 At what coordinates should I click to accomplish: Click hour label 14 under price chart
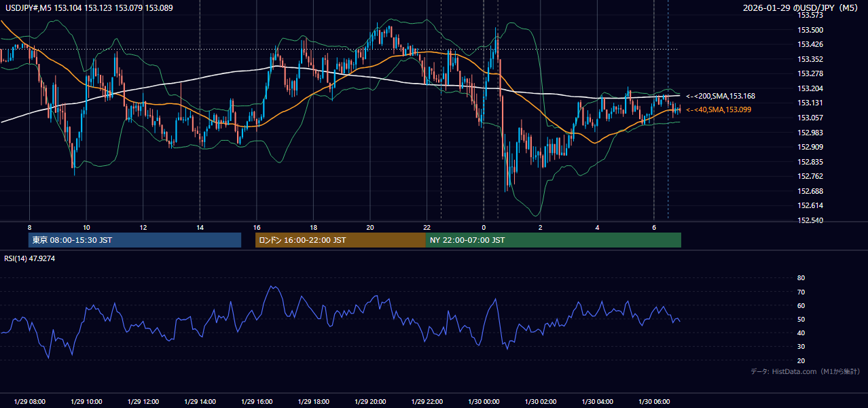pyautogui.click(x=200, y=227)
